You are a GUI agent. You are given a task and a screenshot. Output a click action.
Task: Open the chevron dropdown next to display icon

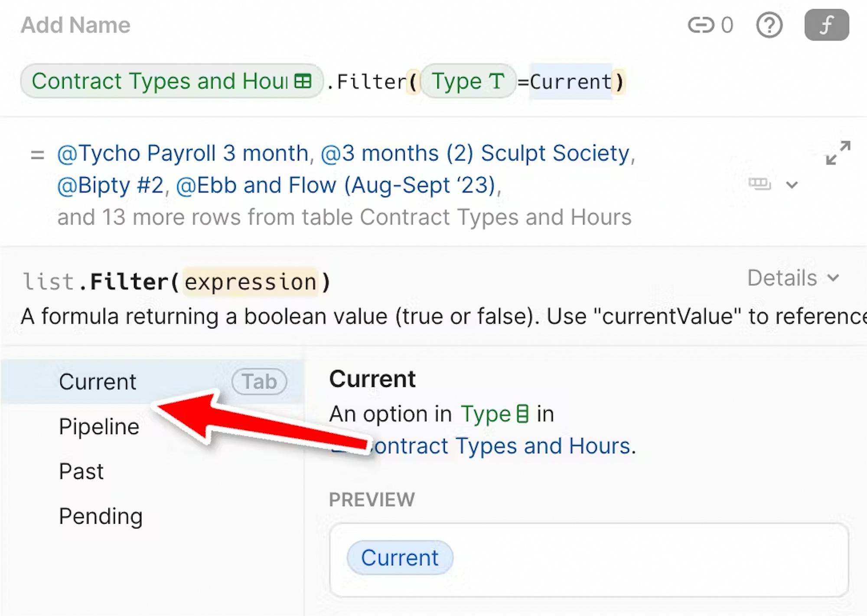coord(792,185)
